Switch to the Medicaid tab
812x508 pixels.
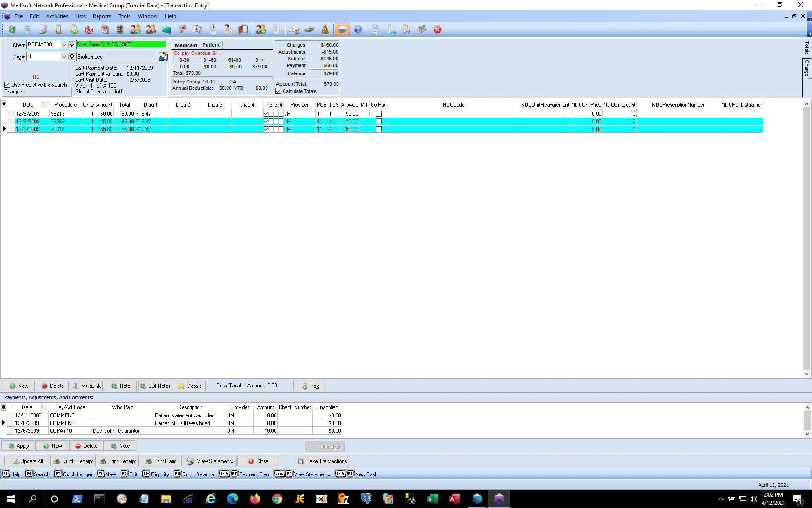tap(186, 45)
